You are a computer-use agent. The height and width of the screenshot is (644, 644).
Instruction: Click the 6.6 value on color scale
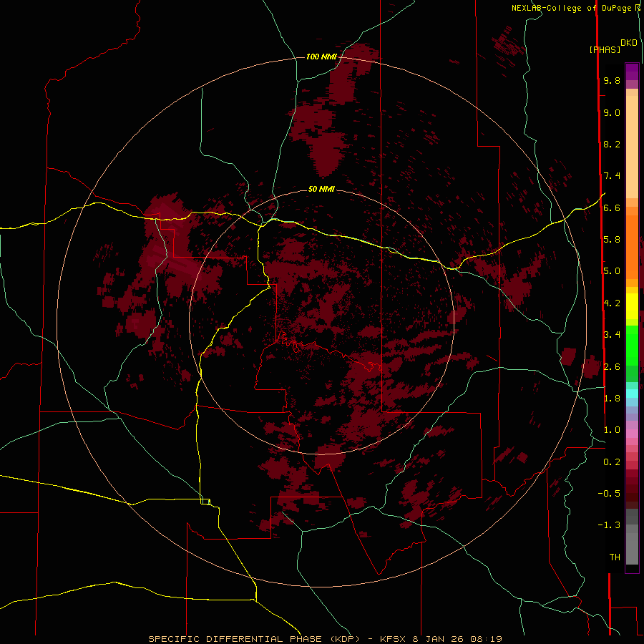[x=612, y=208]
